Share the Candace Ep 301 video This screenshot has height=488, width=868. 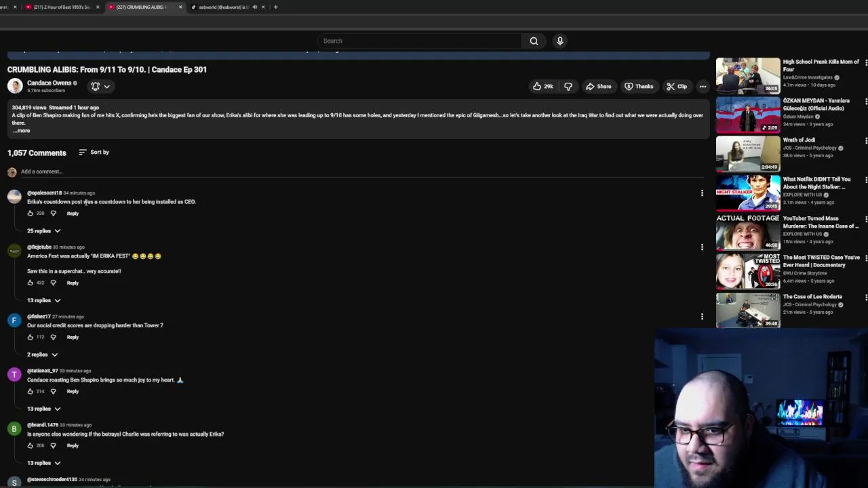click(x=599, y=86)
